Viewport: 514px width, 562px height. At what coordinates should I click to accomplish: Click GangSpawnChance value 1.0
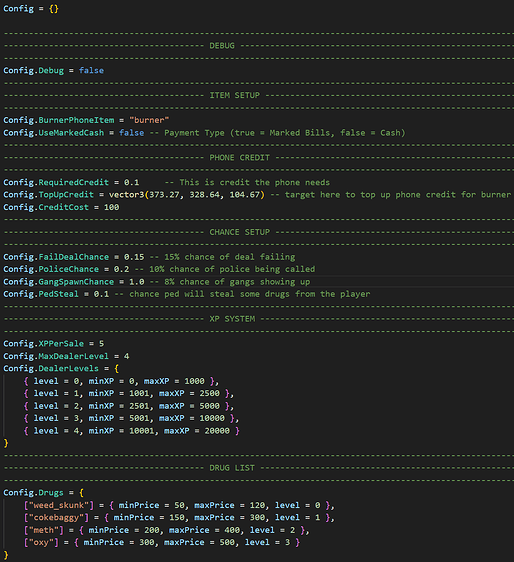pos(137,282)
